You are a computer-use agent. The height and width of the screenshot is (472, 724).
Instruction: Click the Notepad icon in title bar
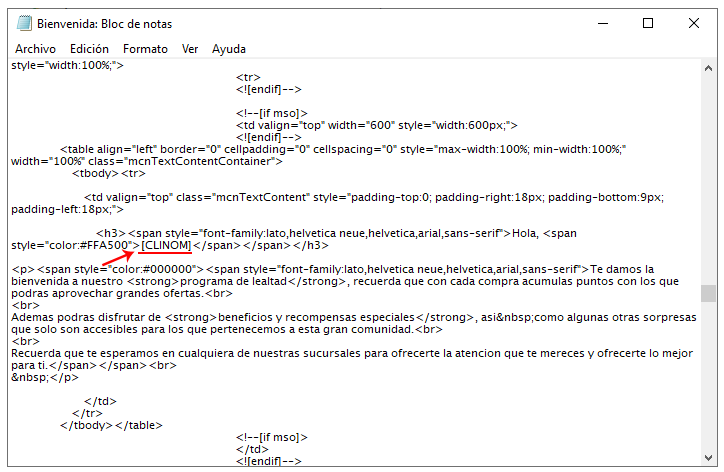click(x=24, y=23)
